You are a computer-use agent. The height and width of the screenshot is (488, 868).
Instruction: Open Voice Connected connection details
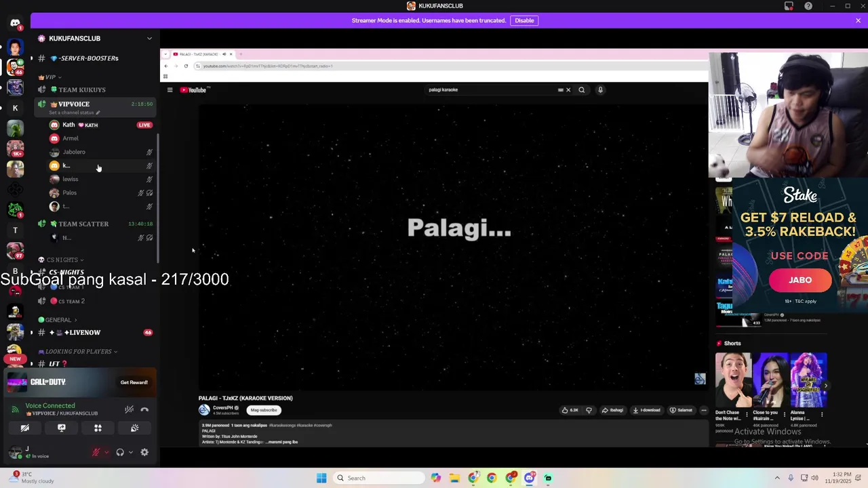[50, 405]
